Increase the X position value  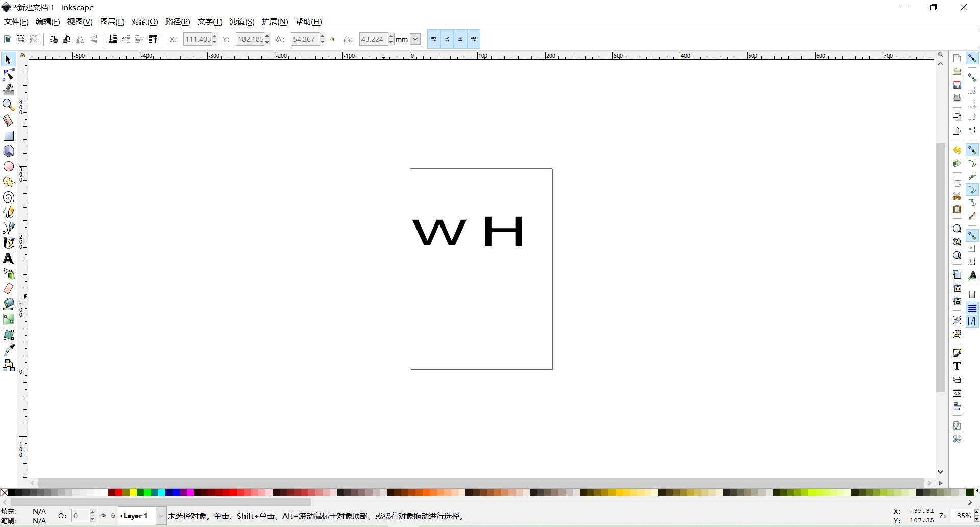[215, 36]
